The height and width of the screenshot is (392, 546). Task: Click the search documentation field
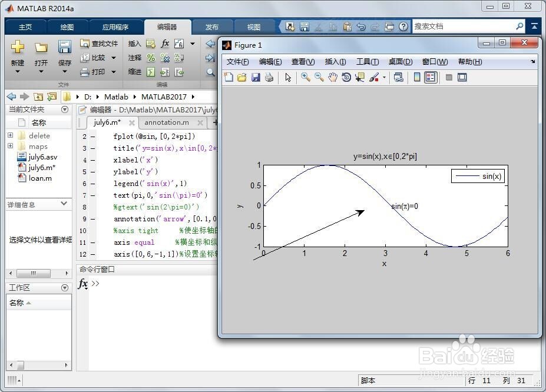464,26
